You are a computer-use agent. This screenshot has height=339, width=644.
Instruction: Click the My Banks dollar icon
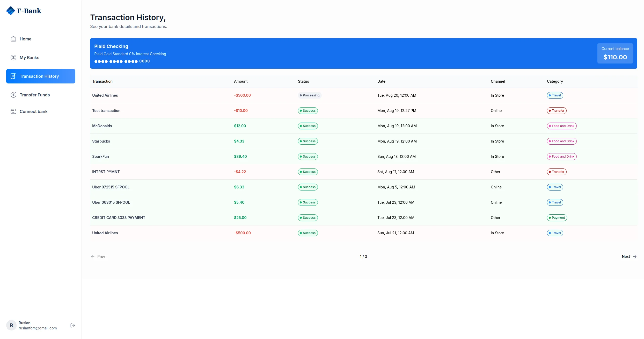click(x=13, y=58)
